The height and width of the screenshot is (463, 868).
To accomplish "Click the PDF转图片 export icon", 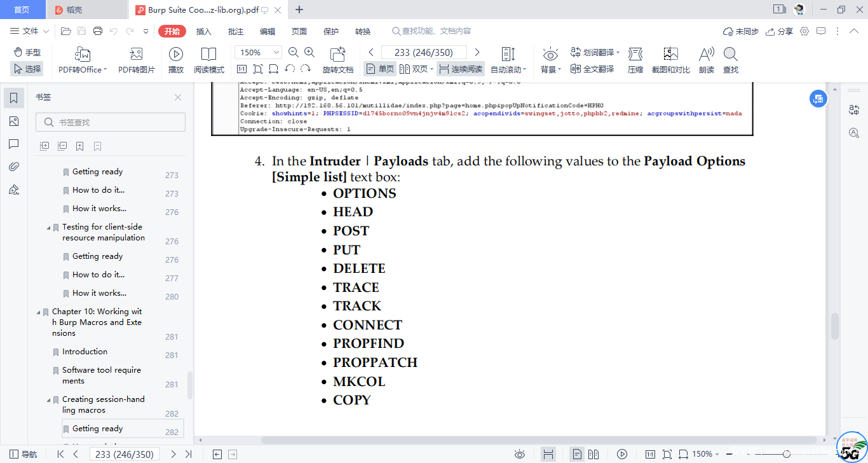I will (x=136, y=55).
